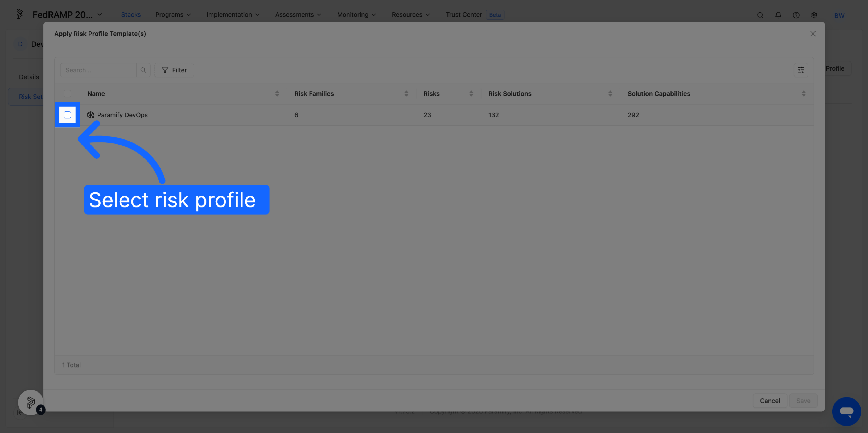
Task: Open the Stacks menu item
Action: point(131,14)
